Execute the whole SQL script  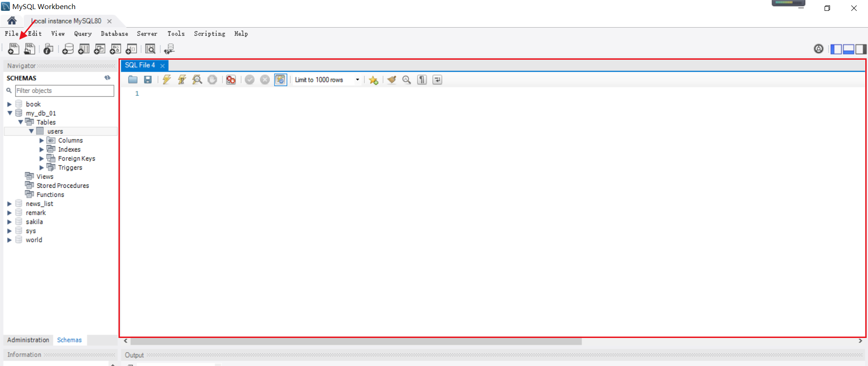click(x=166, y=80)
